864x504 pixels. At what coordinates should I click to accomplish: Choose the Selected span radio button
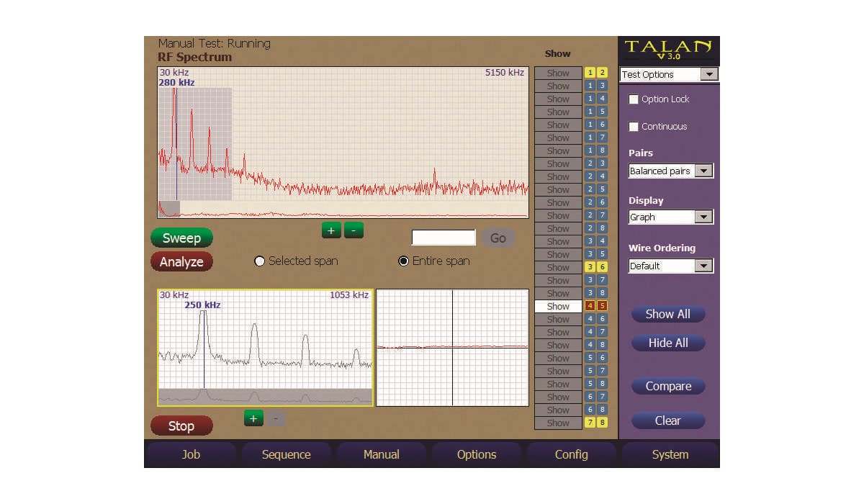tap(260, 261)
